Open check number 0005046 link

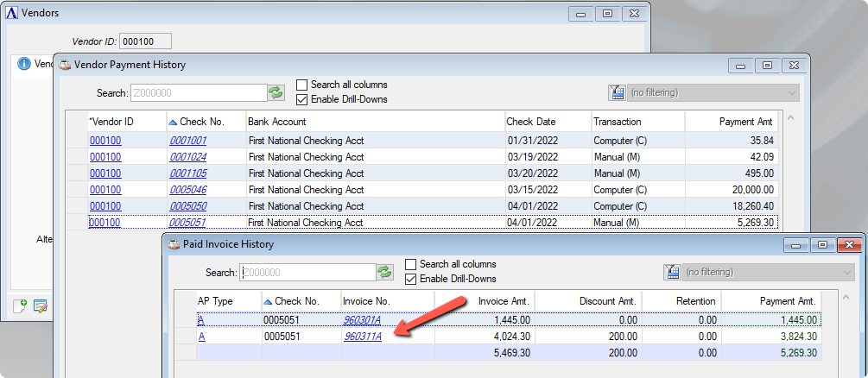coord(187,190)
